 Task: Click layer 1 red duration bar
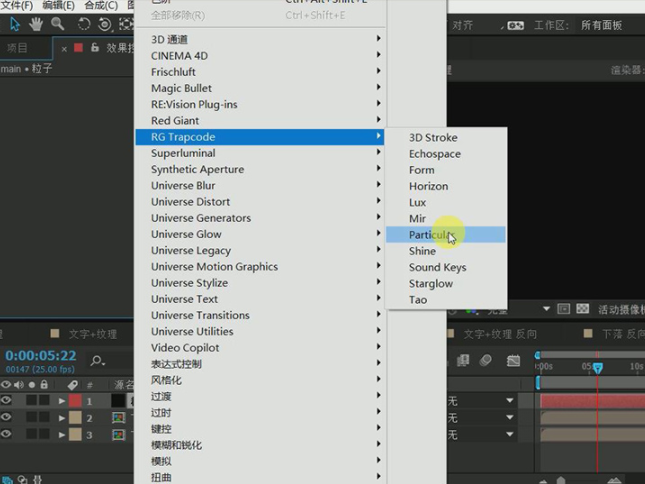[592, 401]
